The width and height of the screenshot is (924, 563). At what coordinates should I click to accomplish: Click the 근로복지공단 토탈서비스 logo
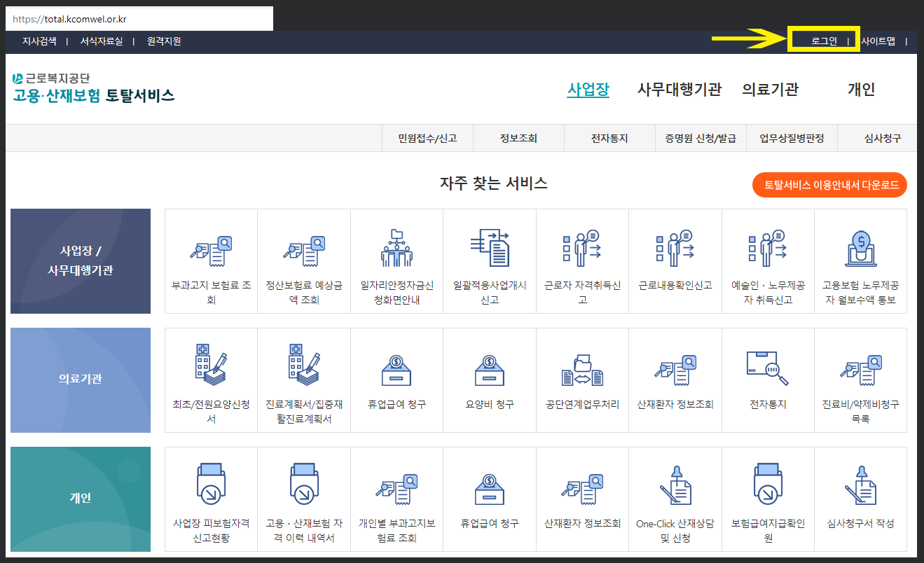tap(93, 88)
